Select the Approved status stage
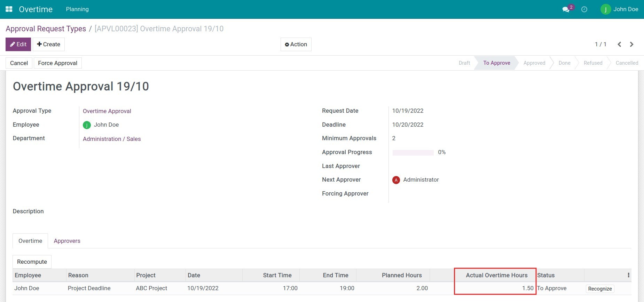The image size is (644, 302). tap(534, 63)
